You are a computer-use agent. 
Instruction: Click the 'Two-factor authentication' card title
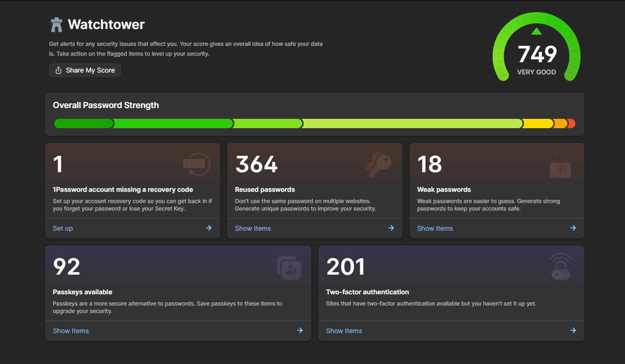(x=368, y=292)
